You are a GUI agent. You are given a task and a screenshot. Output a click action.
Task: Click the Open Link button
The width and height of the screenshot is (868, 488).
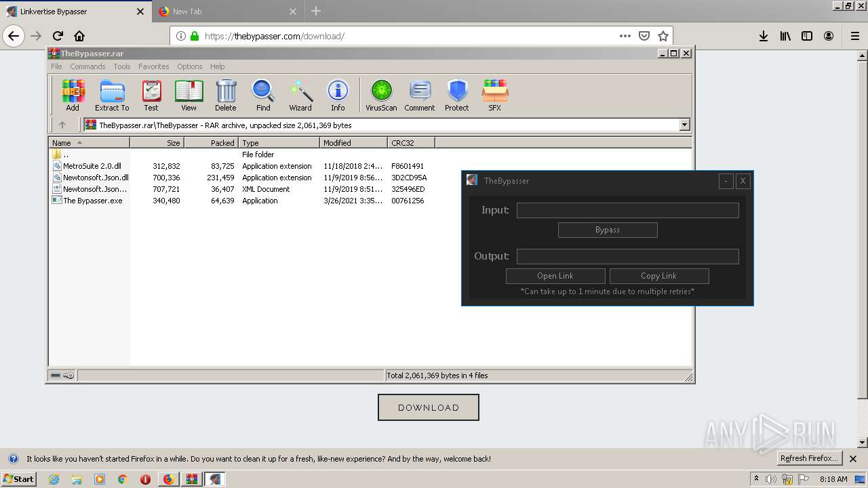[555, 276]
